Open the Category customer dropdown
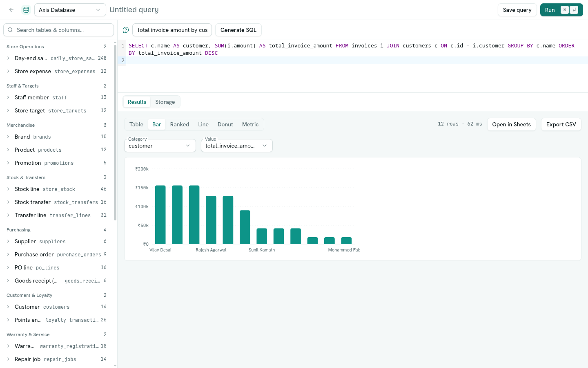This screenshot has height=368, width=588. [x=160, y=146]
